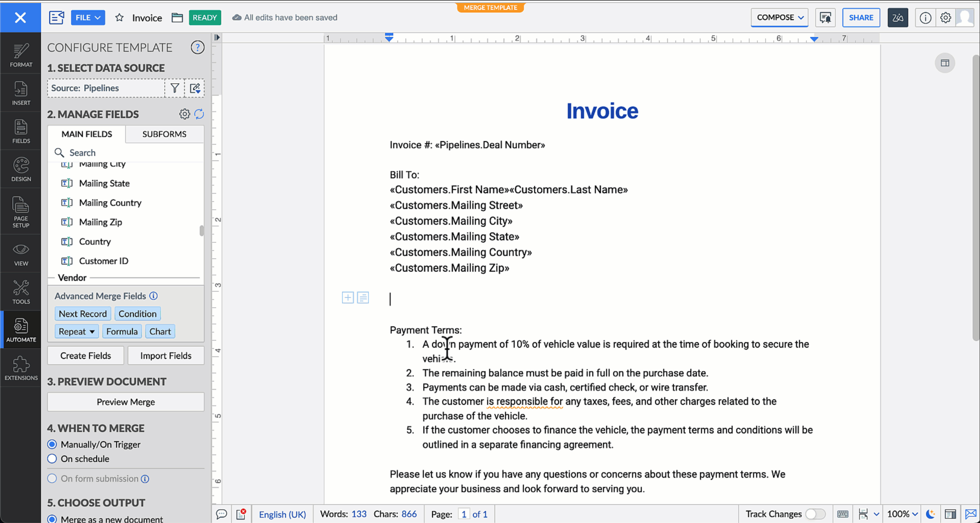Select the On schedule radio option
The height and width of the screenshot is (523, 980).
click(x=52, y=459)
